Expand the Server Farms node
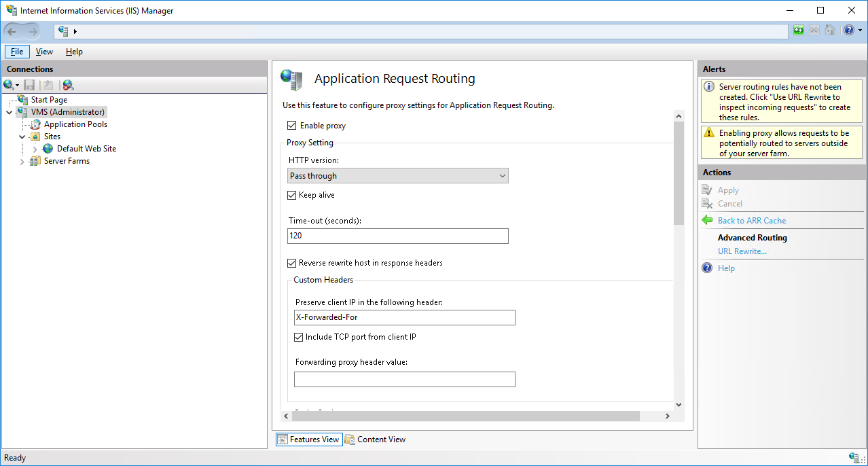 pyautogui.click(x=22, y=161)
